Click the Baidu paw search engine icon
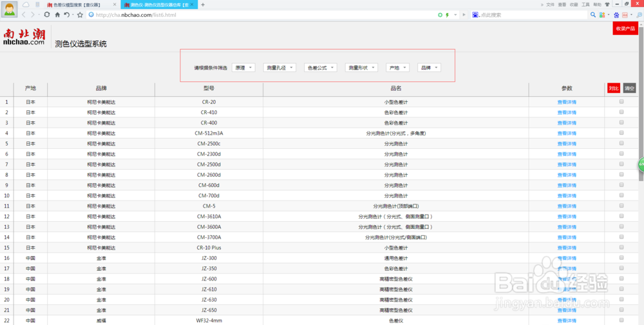The height and width of the screenshot is (325, 644). (475, 15)
